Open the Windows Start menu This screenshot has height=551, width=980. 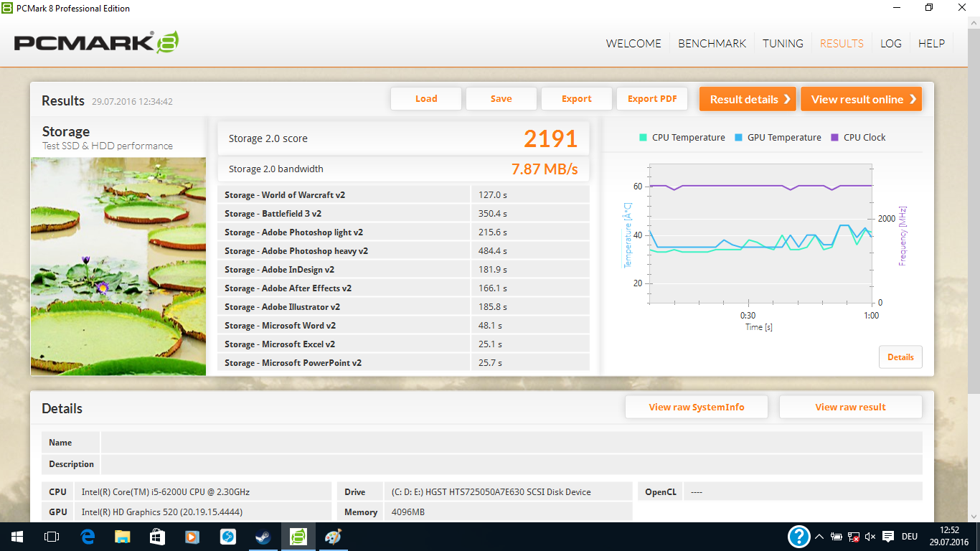tap(17, 537)
